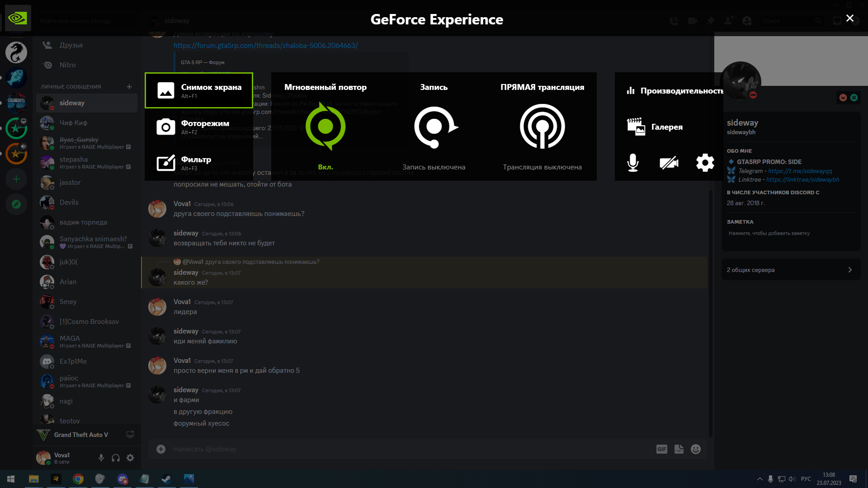
Task: Toggle the overlay microphone icon
Action: [633, 163]
